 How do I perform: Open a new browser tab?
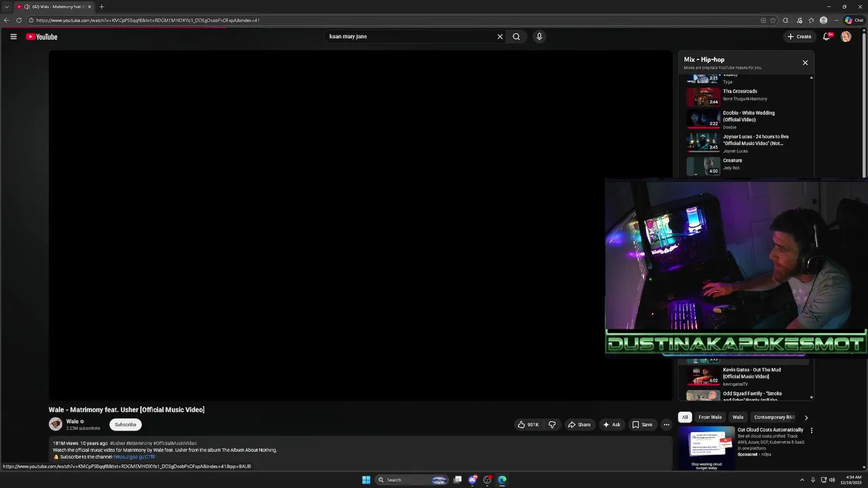click(102, 7)
